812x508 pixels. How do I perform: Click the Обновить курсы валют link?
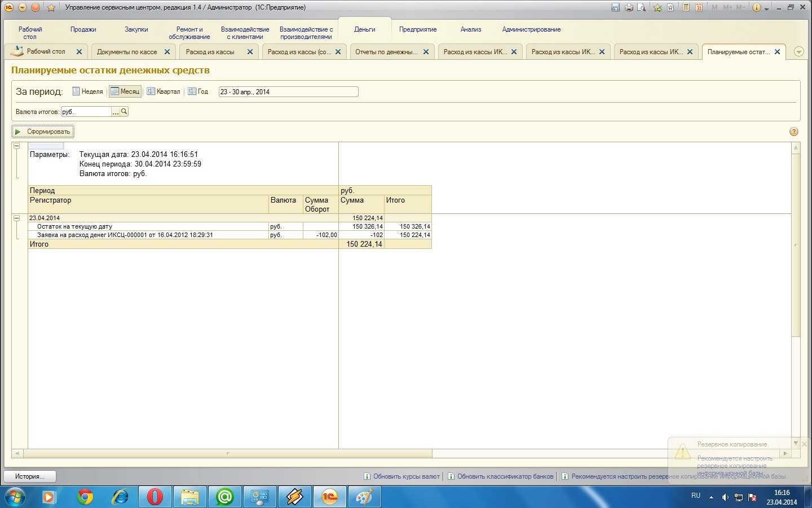(406, 476)
